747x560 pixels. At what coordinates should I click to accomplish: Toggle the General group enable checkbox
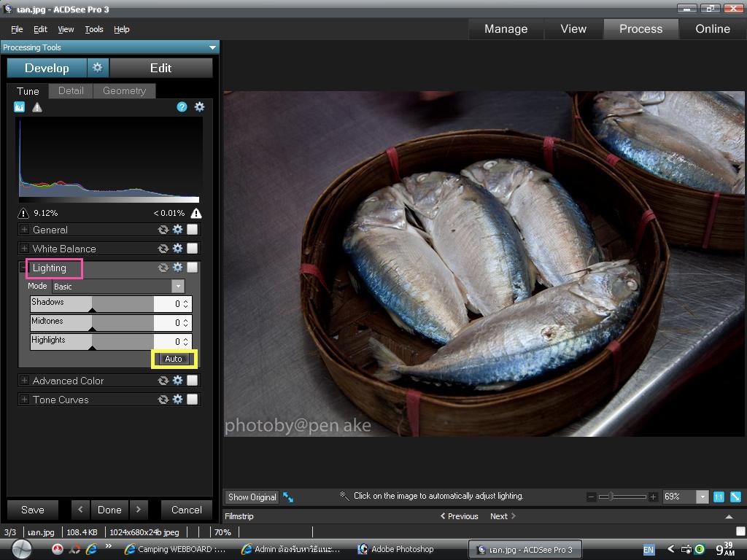[192, 230]
